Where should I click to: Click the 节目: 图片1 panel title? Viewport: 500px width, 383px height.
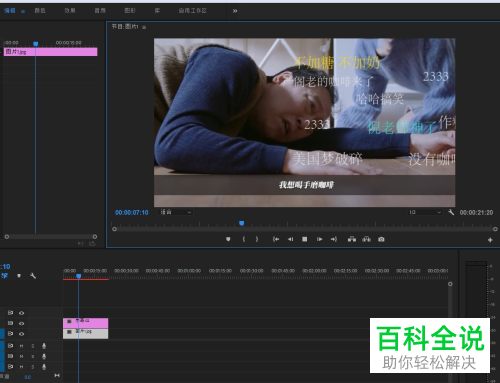(x=125, y=27)
